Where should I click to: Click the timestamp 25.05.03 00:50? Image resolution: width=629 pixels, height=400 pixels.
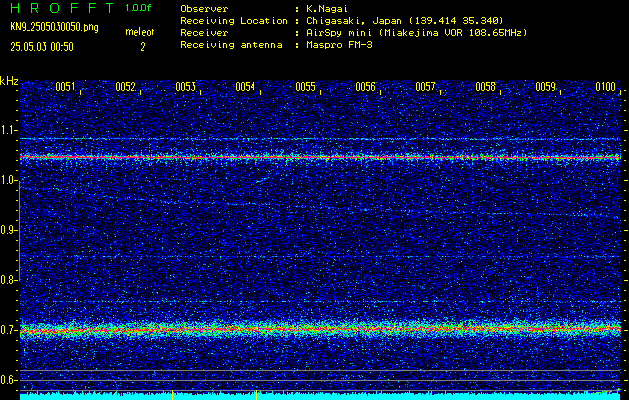coord(42,47)
